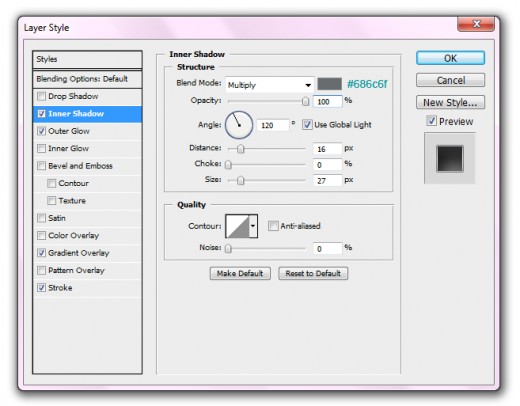520x406 pixels.
Task: Click the Opacity slider handle
Action: (x=305, y=101)
